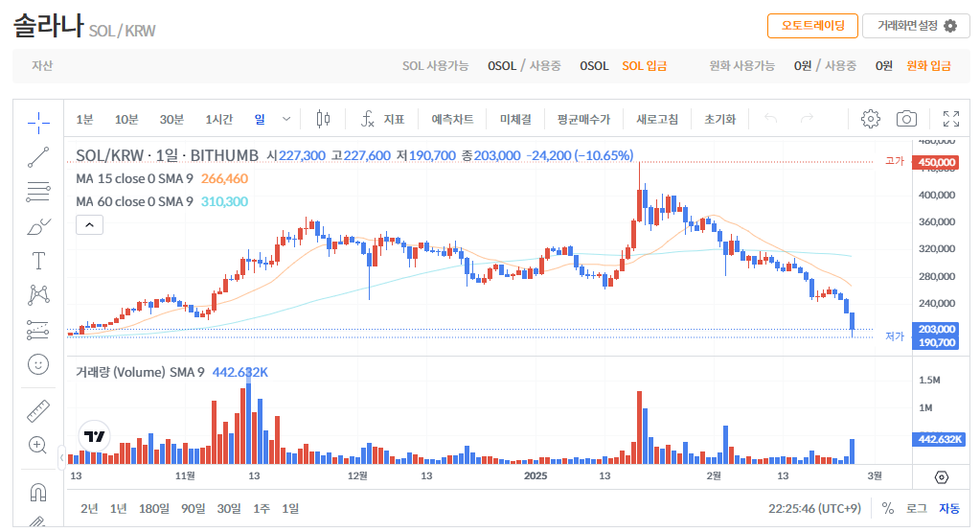Click the 오토트레이딩 button

pos(812,26)
